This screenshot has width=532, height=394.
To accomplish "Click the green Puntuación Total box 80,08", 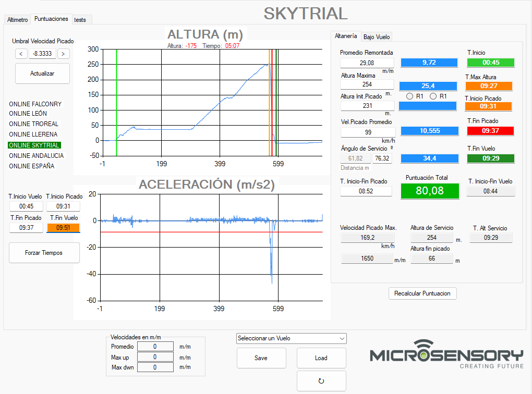I will (x=430, y=191).
